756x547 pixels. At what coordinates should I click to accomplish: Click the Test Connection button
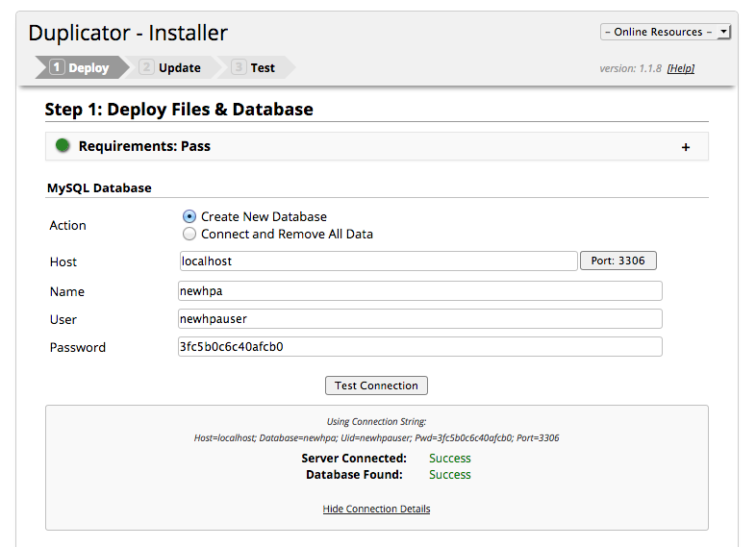376,385
